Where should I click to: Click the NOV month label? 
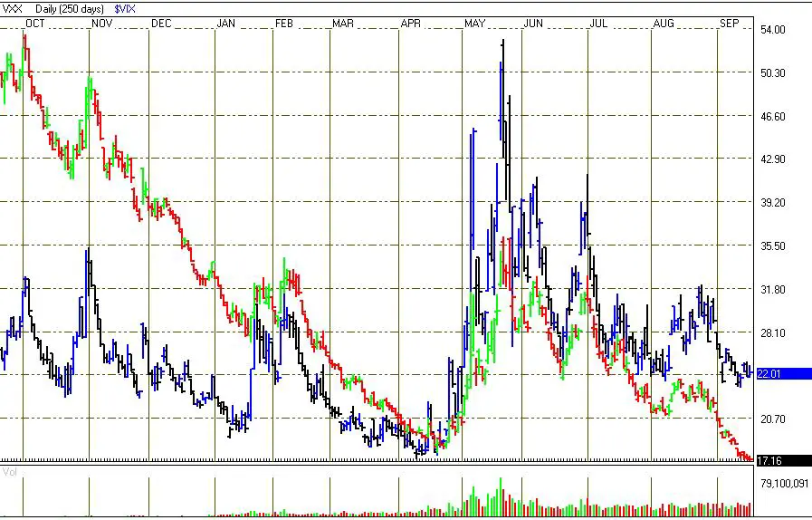pyautogui.click(x=101, y=24)
